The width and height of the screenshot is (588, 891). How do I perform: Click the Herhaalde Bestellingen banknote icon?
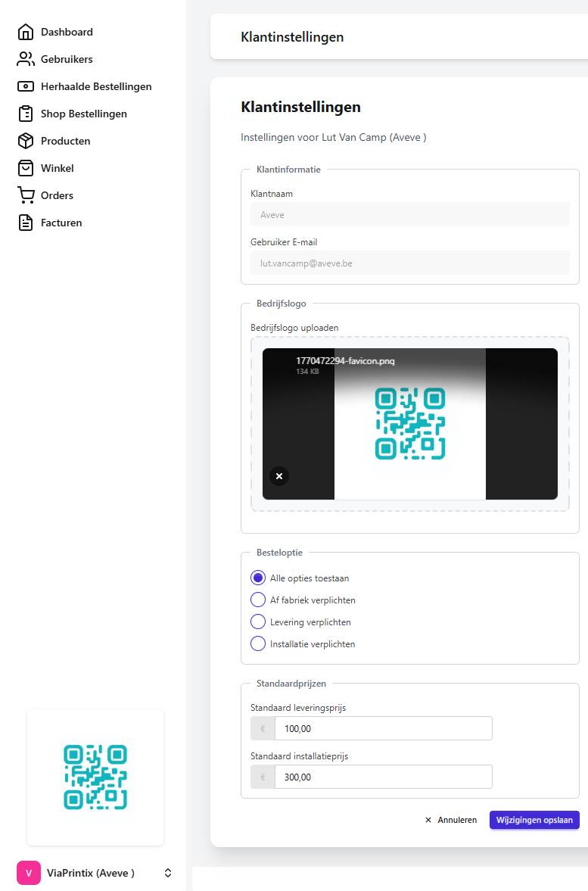(x=26, y=86)
